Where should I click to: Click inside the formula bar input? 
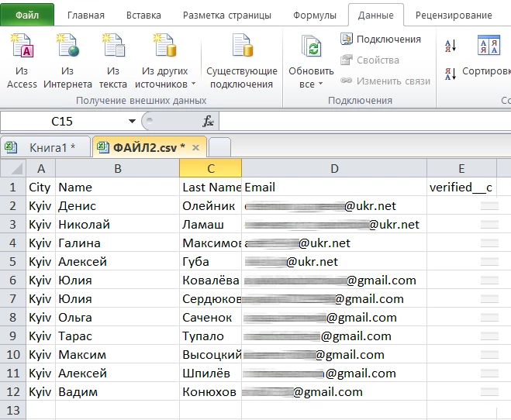(x=364, y=122)
